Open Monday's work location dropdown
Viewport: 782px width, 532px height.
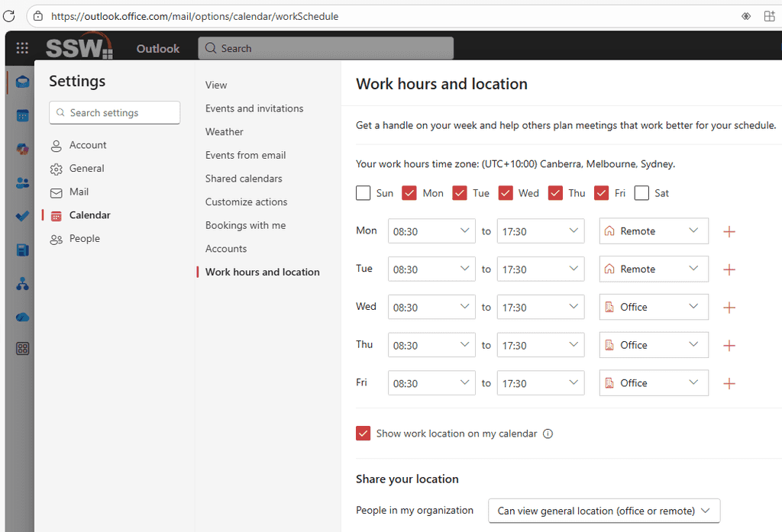pyautogui.click(x=653, y=231)
